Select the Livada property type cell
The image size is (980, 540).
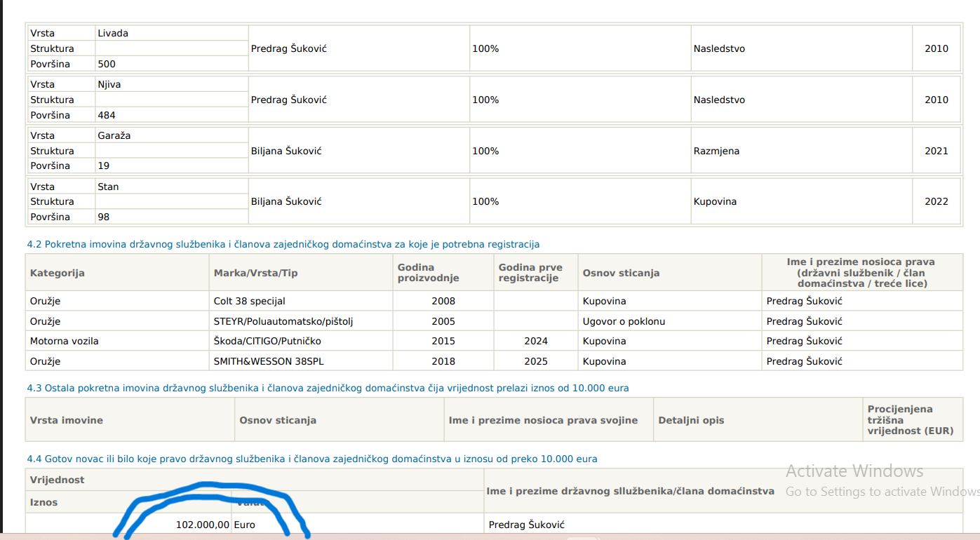pos(113,33)
